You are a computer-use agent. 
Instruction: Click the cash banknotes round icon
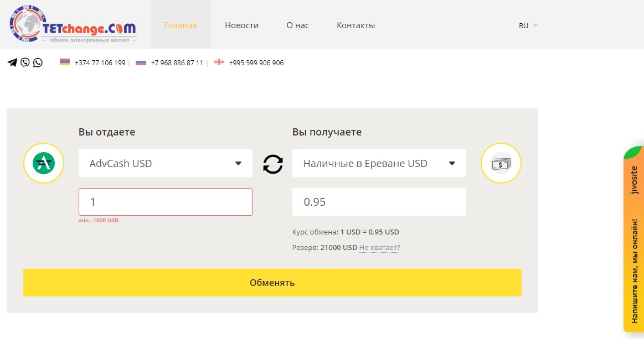501,163
